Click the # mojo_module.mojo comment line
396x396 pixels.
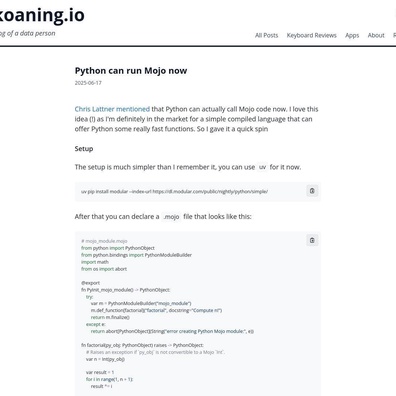(104, 241)
